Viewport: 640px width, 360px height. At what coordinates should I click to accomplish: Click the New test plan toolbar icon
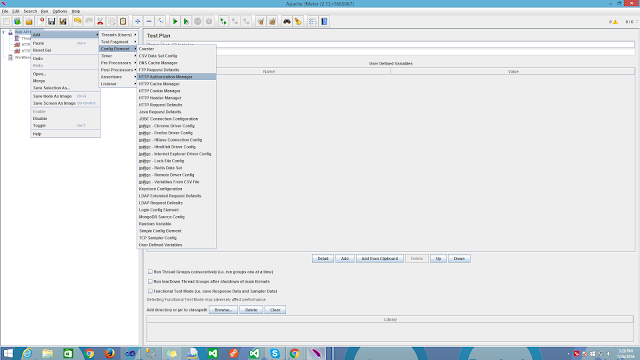pyautogui.click(x=6, y=21)
